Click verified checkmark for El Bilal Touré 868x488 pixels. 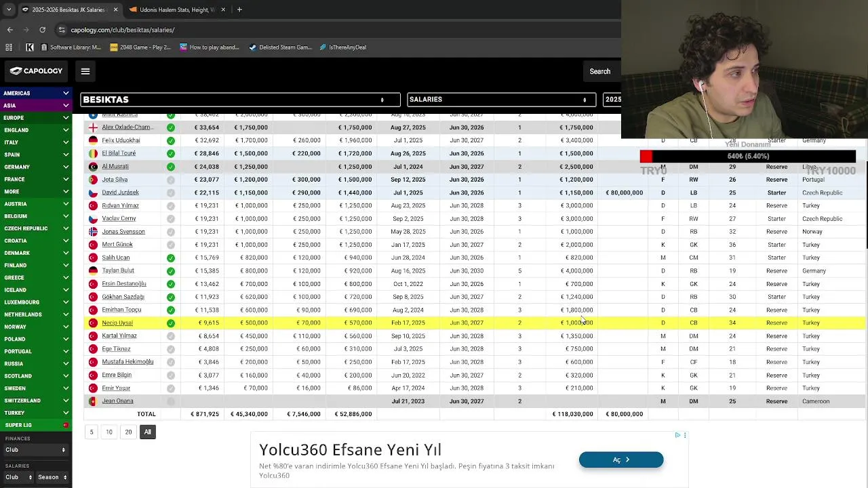pyautogui.click(x=171, y=153)
